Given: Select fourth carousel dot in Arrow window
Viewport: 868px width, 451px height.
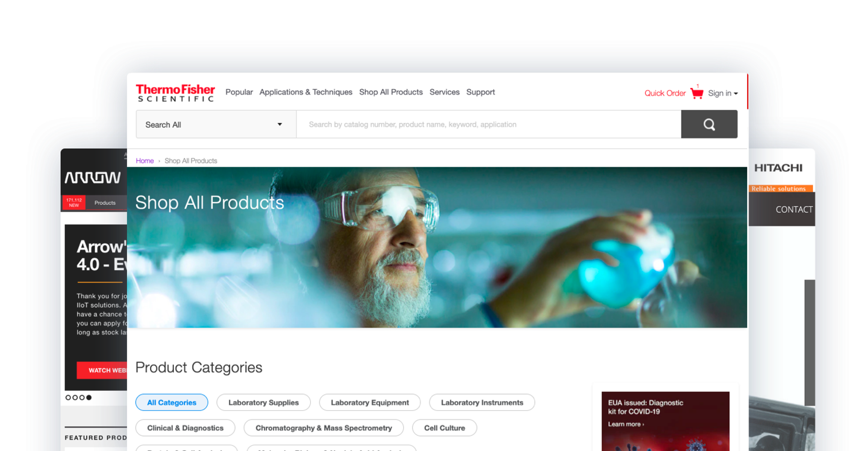Looking at the screenshot, I should point(89,397).
